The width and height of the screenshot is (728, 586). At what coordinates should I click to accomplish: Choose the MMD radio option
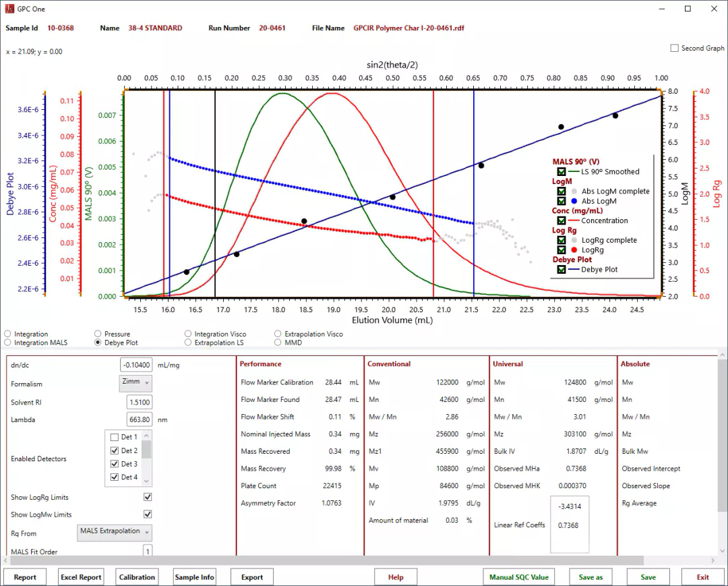(278, 343)
